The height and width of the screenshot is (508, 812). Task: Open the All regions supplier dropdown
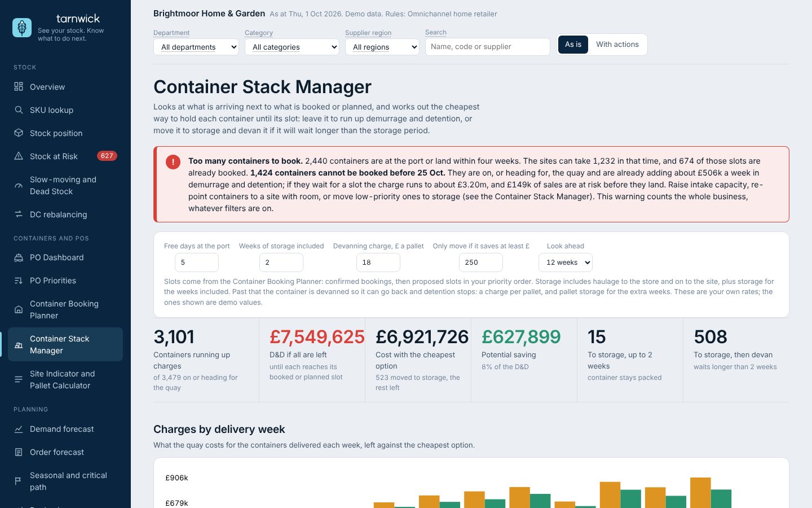(382, 47)
